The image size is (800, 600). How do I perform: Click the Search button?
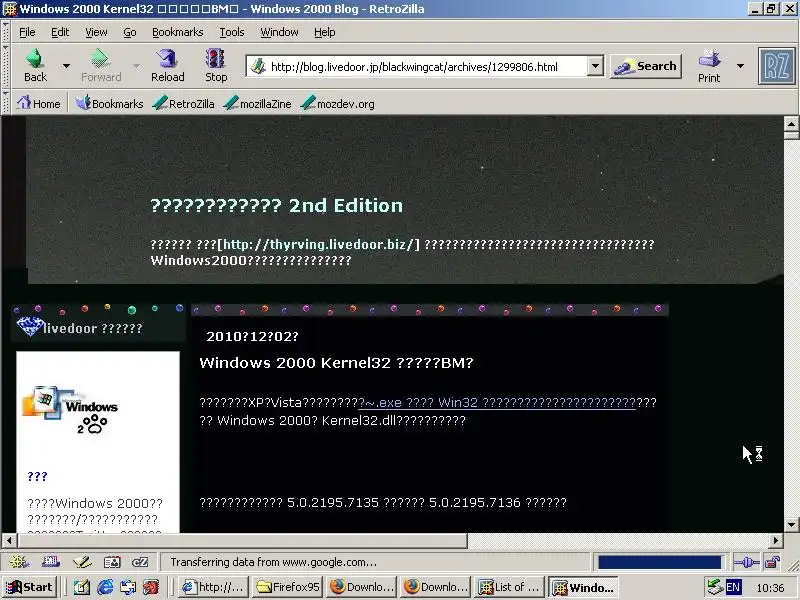tap(646, 66)
